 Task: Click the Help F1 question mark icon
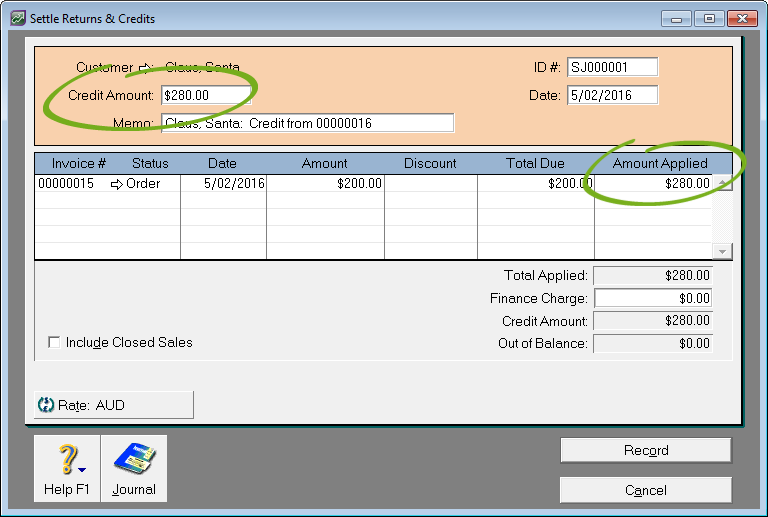[66, 460]
